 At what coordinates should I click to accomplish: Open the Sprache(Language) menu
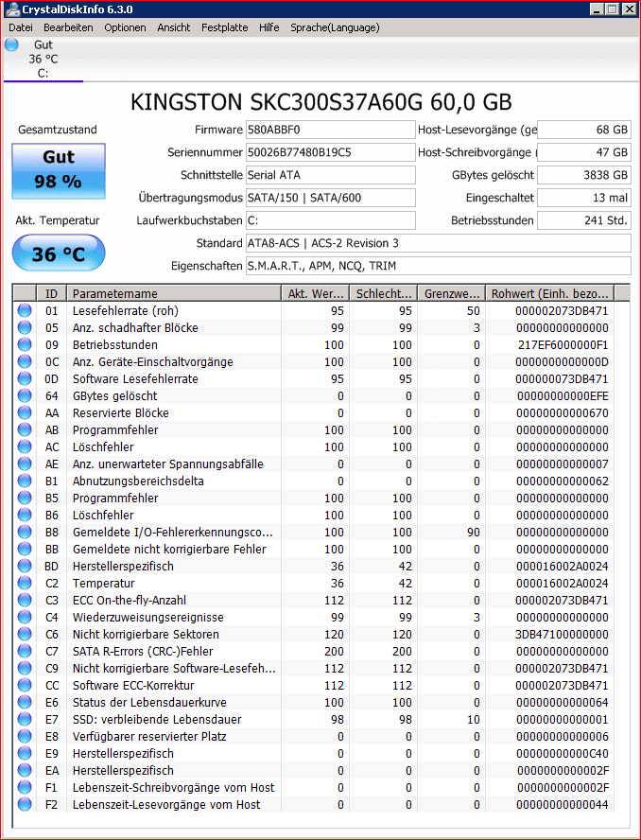(x=335, y=27)
